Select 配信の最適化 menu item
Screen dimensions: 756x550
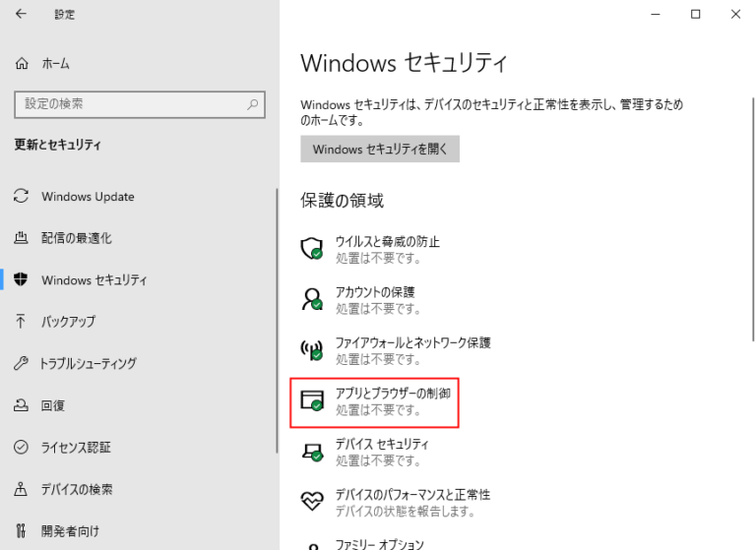(x=76, y=238)
